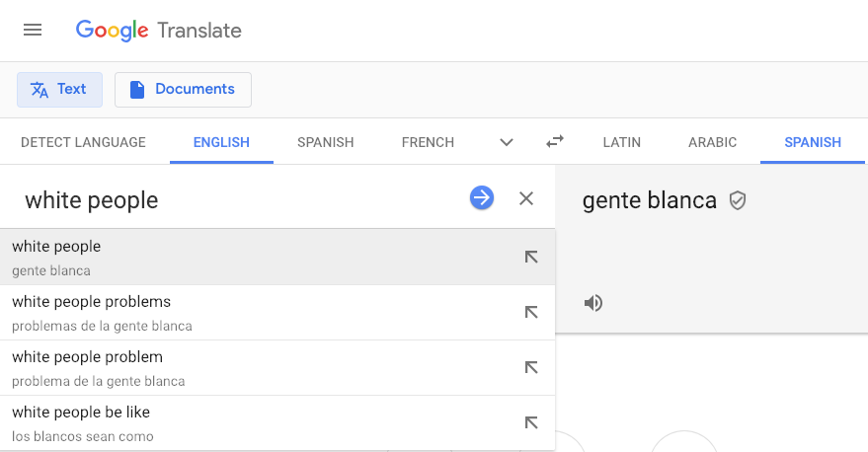Swap source and target languages
Screen dimensions: 868x452
click(x=555, y=142)
